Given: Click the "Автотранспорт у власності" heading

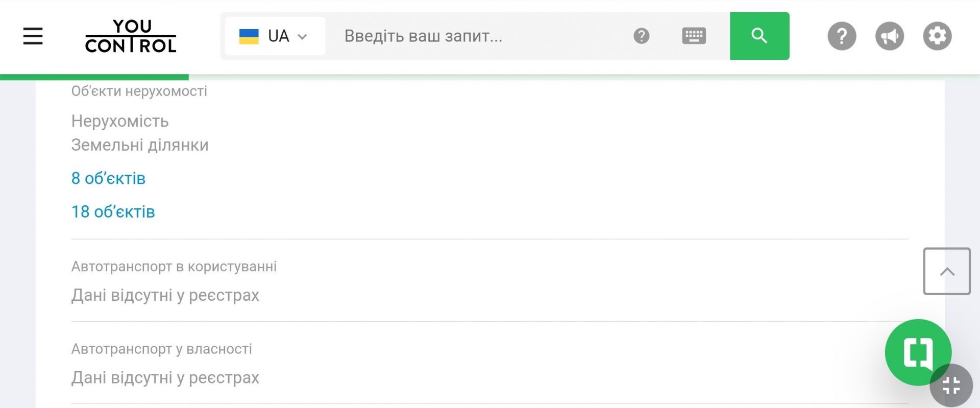Looking at the screenshot, I should pos(161,349).
